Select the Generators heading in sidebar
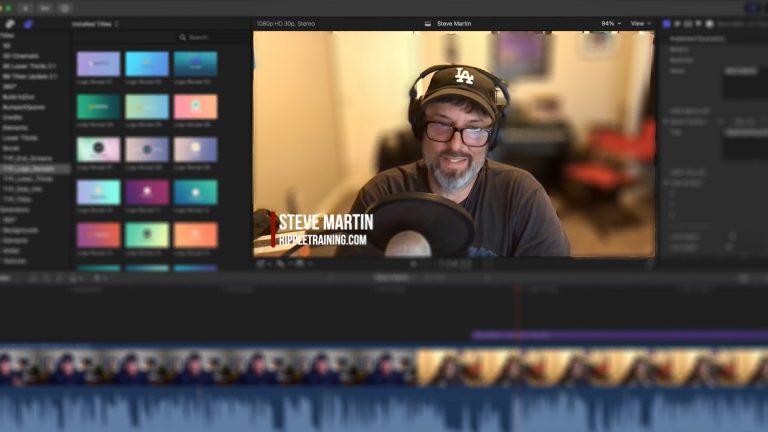768x432 pixels. (x=15, y=210)
